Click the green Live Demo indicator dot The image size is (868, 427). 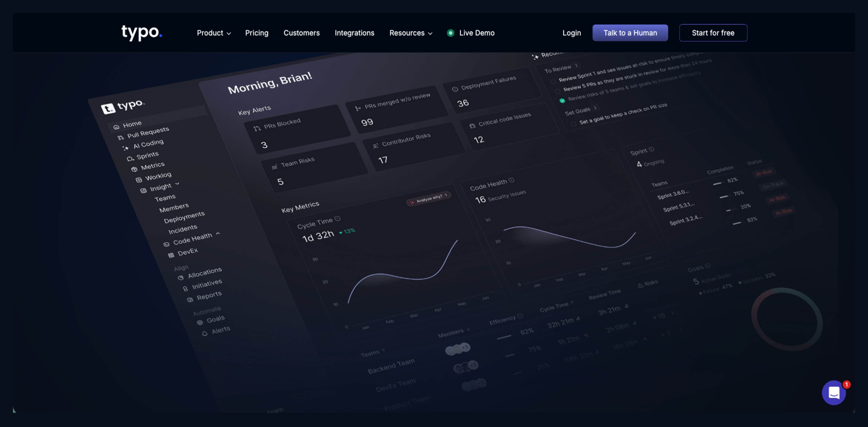451,33
